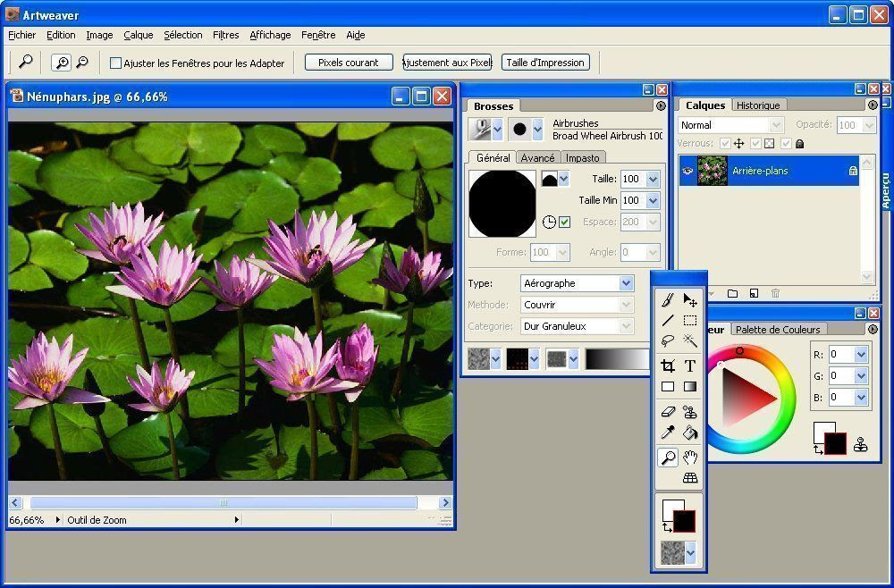Viewport: 894px width, 588px height.
Task: Select the Move tool in the toolbox
Action: [690, 299]
